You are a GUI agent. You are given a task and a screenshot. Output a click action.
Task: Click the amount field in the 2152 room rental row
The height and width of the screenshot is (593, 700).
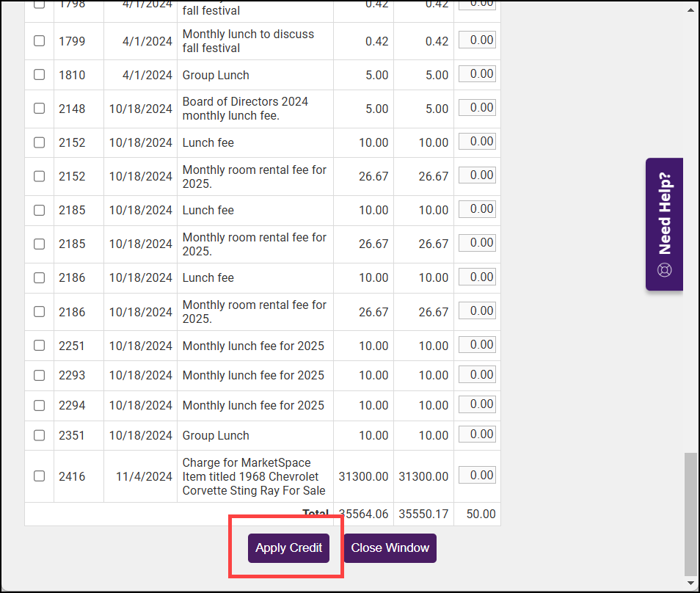477,175
